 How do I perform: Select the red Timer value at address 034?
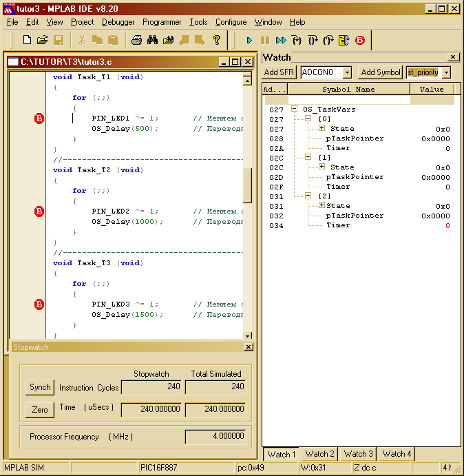(x=447, y=225)
